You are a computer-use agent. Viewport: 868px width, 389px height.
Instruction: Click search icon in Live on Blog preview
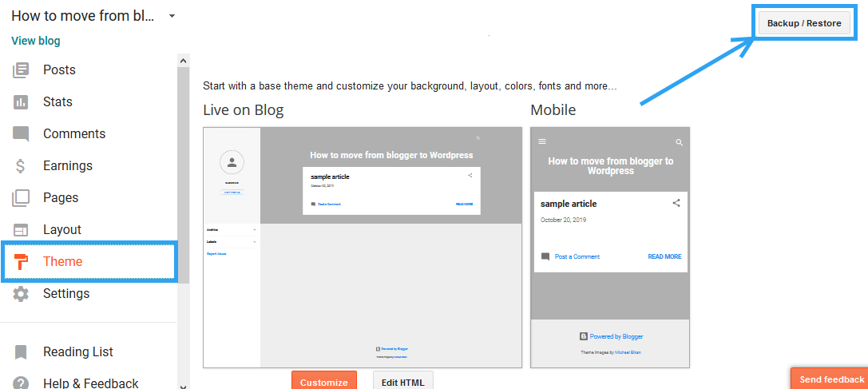pos(478,138)
